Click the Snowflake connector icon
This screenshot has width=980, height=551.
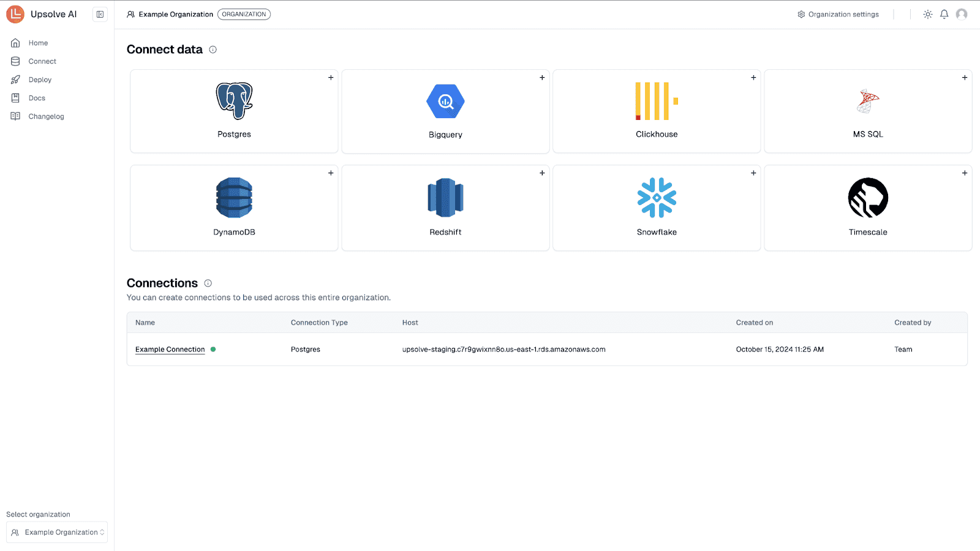[656, 198]
